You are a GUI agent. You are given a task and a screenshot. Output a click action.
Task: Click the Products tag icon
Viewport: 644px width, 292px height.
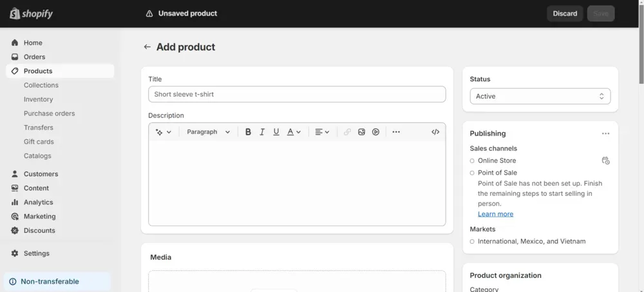point(15,71)
